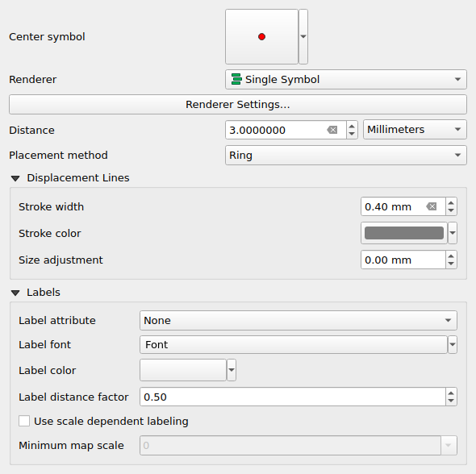This screenshot has width=476, height=474.
Task: Increase the Distance value with the up arrow
Action: 352,126
